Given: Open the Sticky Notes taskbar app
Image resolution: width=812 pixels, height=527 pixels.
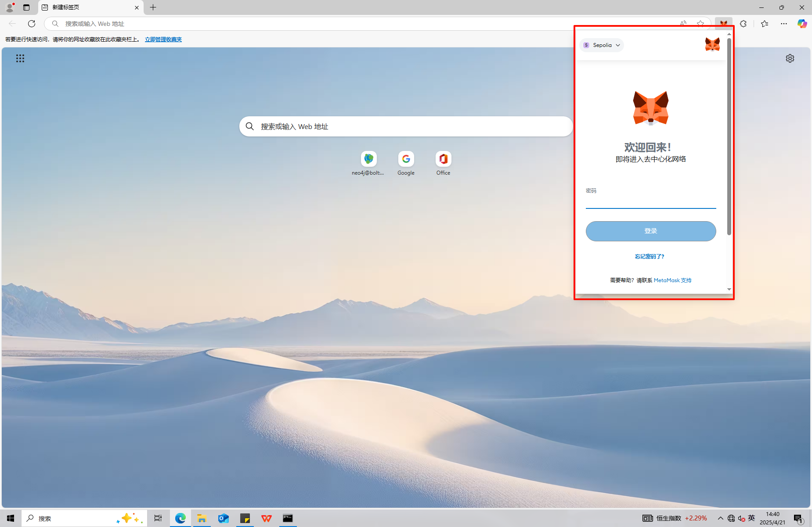Looking at the screenshot, I should tap(245, 518).
